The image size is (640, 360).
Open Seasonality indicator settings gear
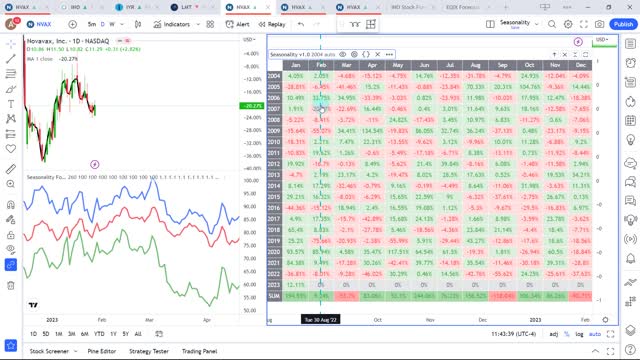pyautogui.click(x=354, y=54)
